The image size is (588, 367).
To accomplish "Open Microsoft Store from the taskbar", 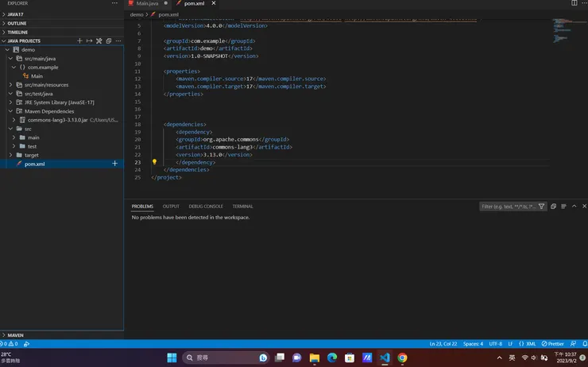I will tap(350, 357).
